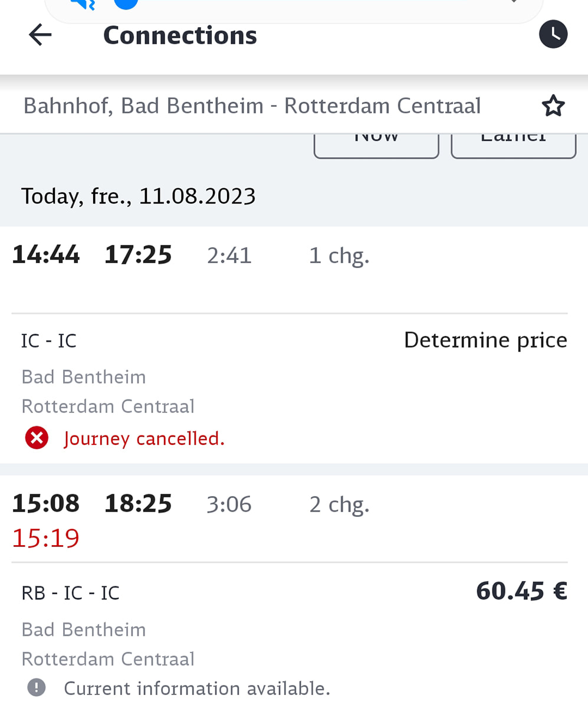
Task: Open the Current information available notice
Action: (196, 688)
